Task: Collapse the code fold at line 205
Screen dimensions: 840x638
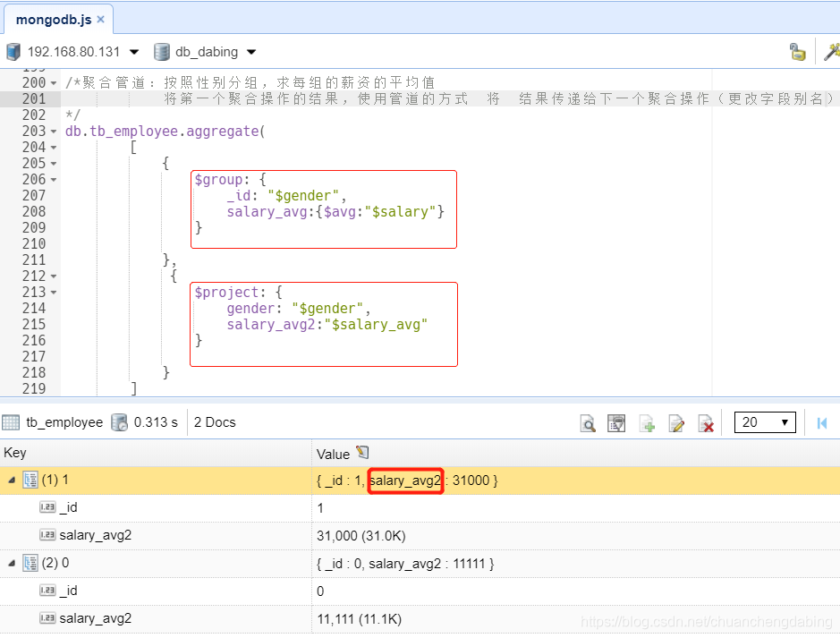Action: pos(54,164)
